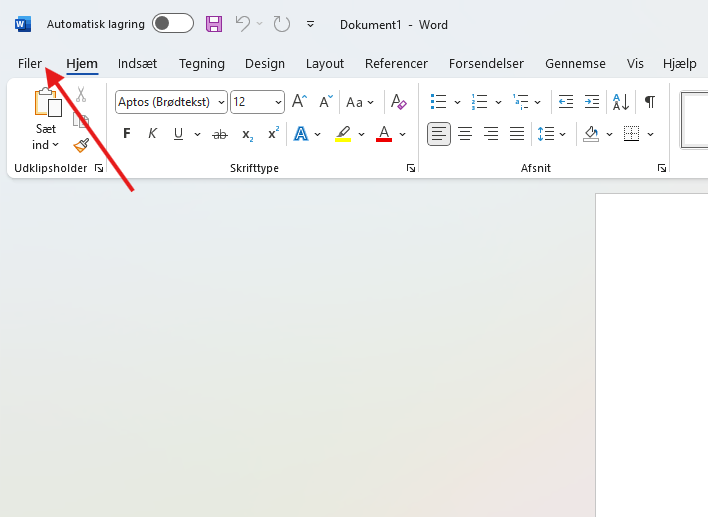Click the Format Painter brush icon

[x=81, y=145]
